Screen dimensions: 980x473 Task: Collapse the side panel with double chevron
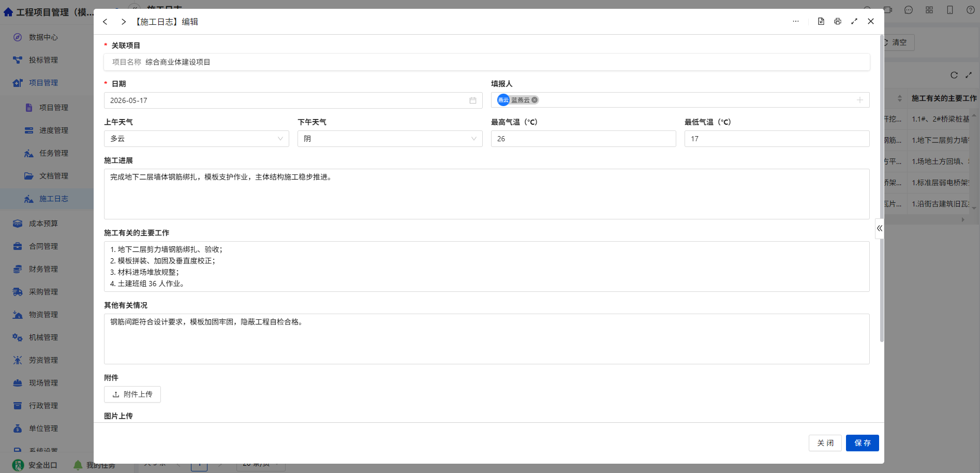(879, 228)
